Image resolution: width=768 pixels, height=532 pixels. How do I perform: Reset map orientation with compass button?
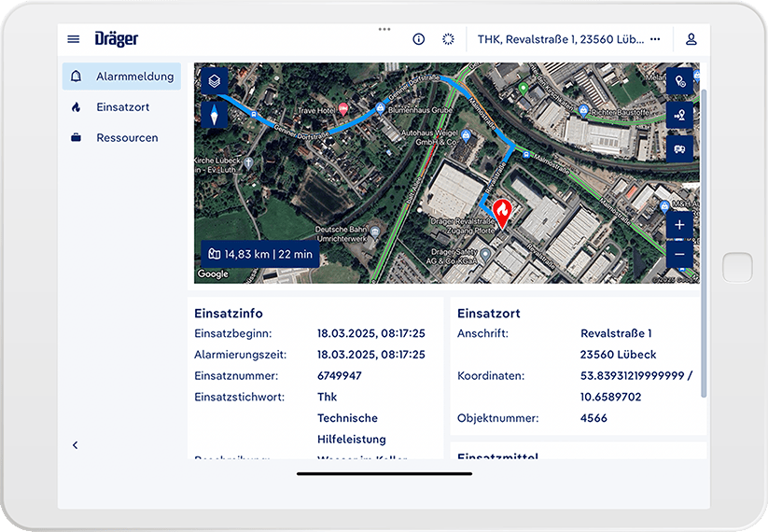(x=215, y=115)
